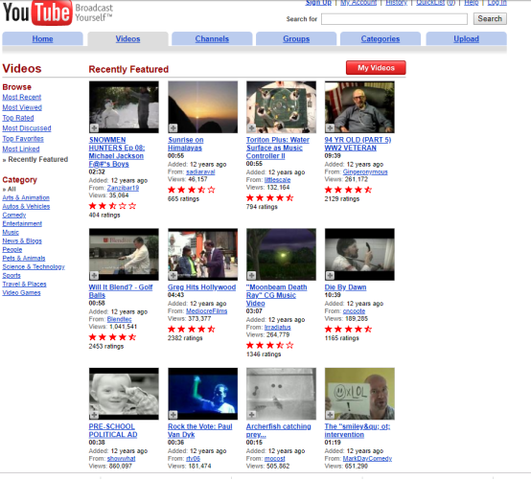The image size is (531, 480).
Task: Open Greg Hits Hollywood thumbnail
Action: coord(203,254)
